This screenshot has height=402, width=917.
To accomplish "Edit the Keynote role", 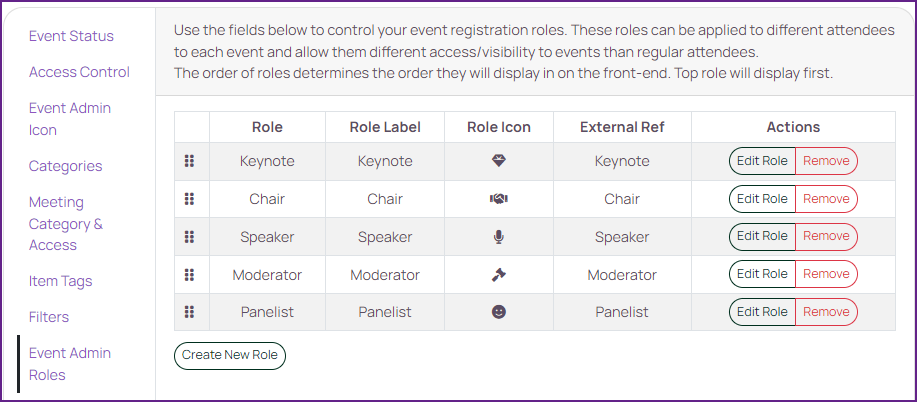I will click(762, 161).
